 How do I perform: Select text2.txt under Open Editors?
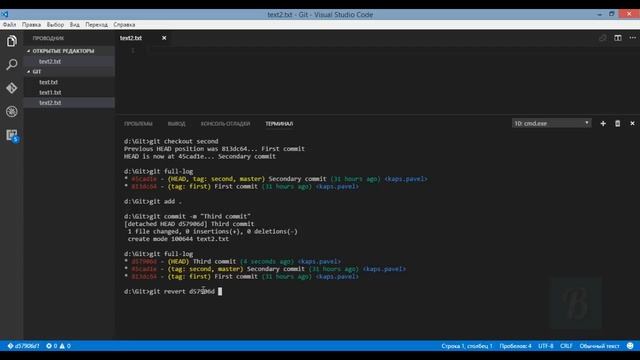[x=69, y=61]
